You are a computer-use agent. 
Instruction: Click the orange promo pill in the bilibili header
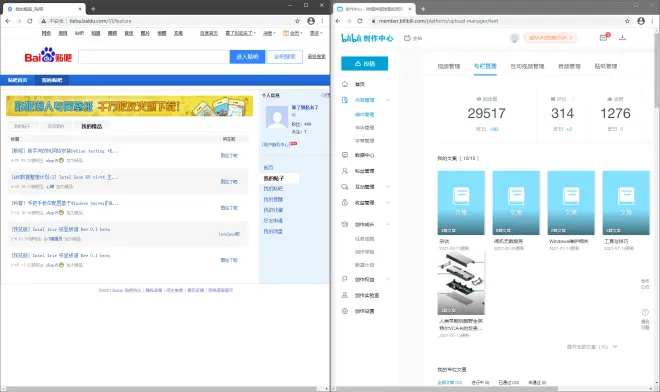coord(551,37)
